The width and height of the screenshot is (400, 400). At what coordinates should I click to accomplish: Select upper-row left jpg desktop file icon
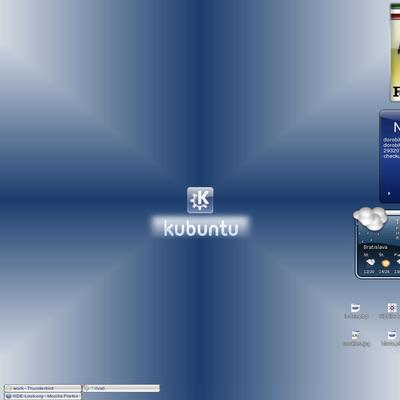point(356,308)
